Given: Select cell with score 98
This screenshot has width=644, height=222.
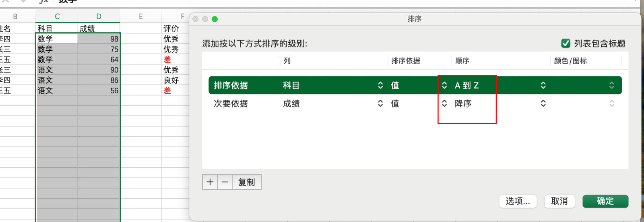Looking at the screenshot, I should [99, 39].
